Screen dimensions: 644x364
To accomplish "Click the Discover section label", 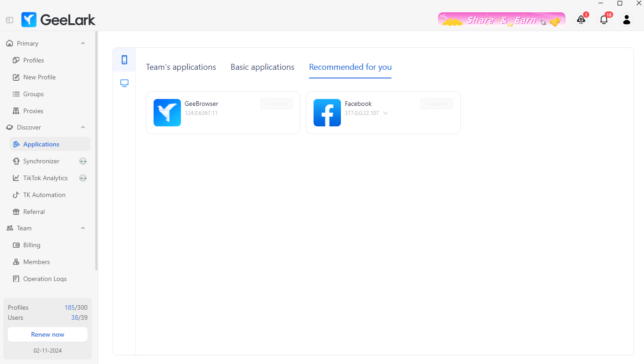I will [29, 127].
